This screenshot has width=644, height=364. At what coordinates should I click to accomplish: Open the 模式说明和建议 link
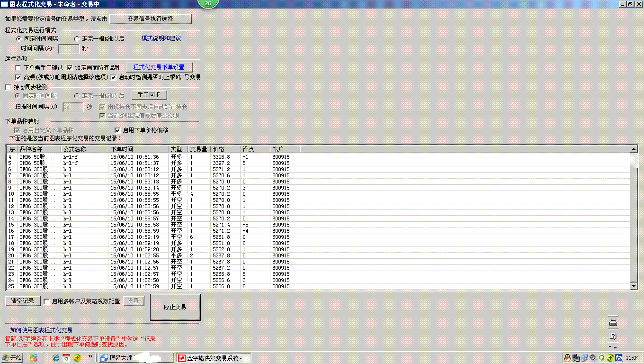161,38
